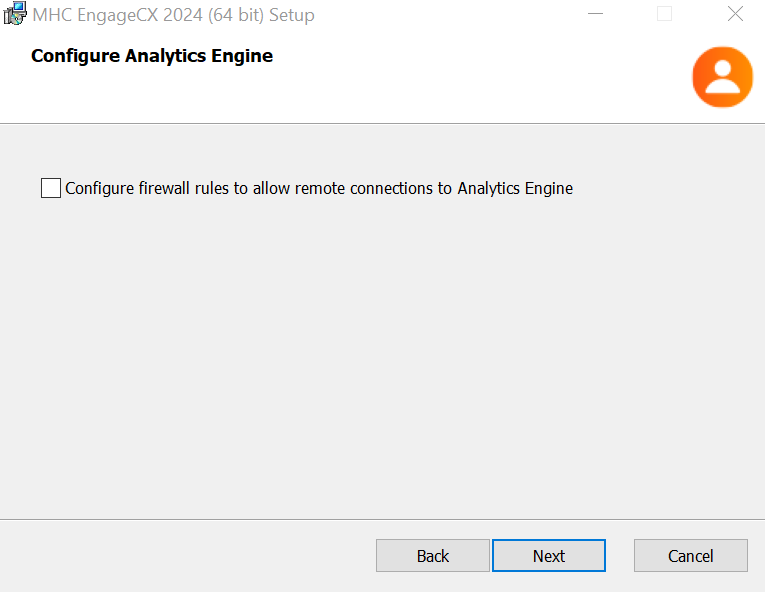Viewport: 765px width, 592px height.
Task: Click the disabled maximize box in the title bar
Action: (x=664, y=14)
